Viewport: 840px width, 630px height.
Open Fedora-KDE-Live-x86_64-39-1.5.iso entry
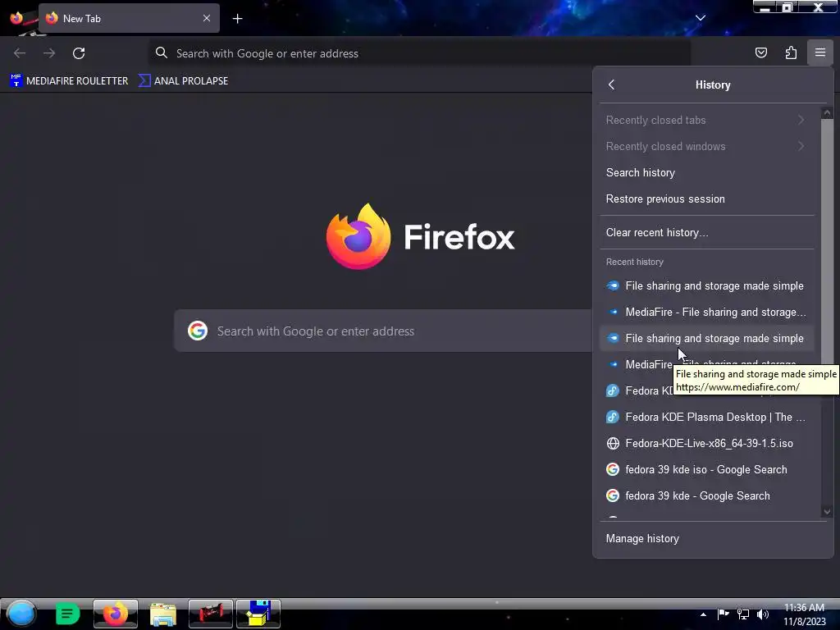point(706,443)
